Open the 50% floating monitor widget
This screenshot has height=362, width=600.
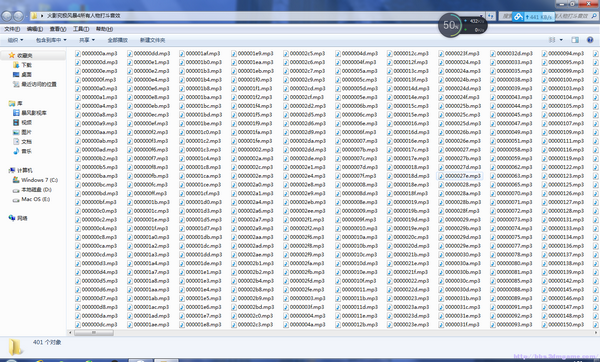(450, 25)
